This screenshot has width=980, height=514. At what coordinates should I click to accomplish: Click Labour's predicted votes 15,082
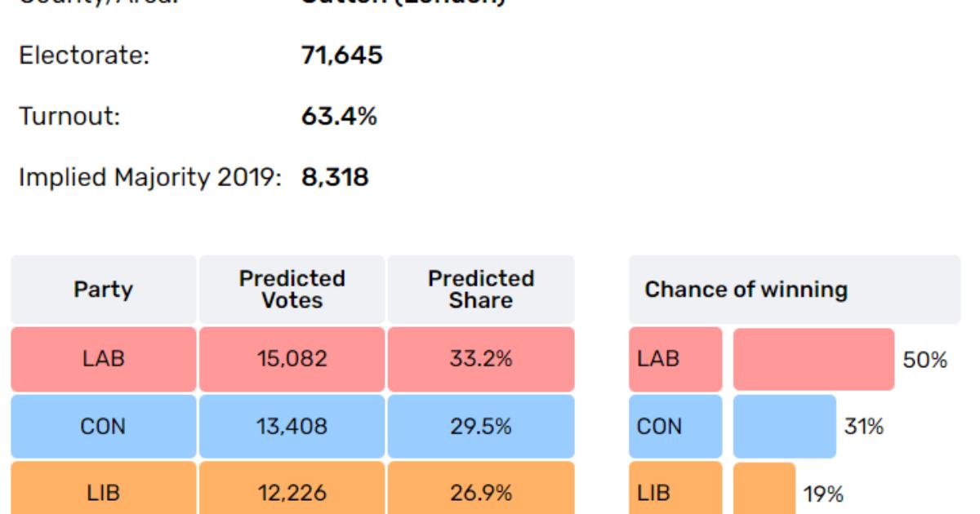(292, 359)
